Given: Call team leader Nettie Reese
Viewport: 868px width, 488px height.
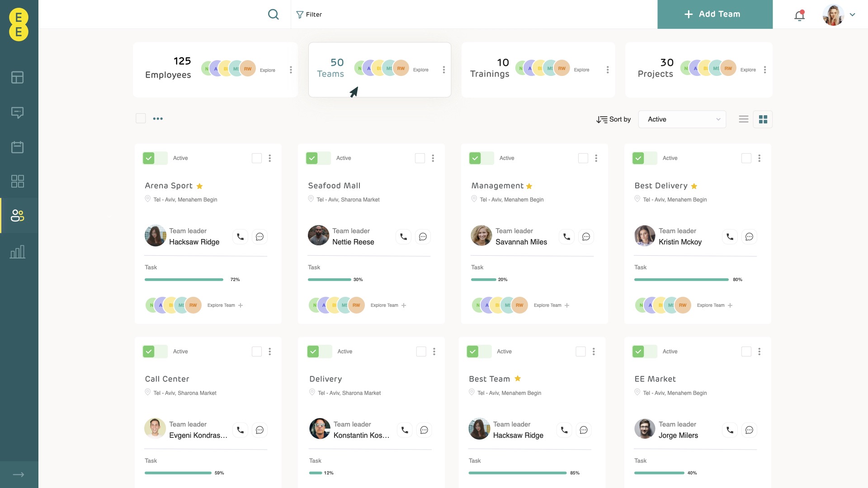Looking at the screenshot, I should pos(404,237).
